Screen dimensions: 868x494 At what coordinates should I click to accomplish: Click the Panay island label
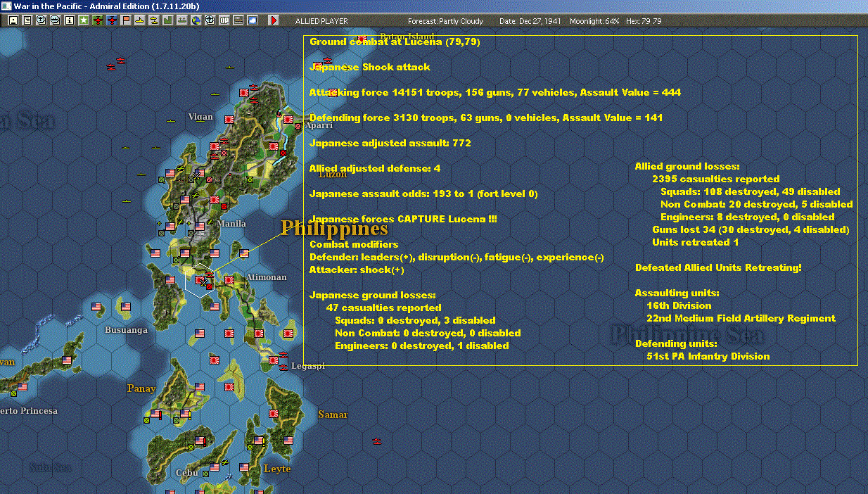coord(141,388)
